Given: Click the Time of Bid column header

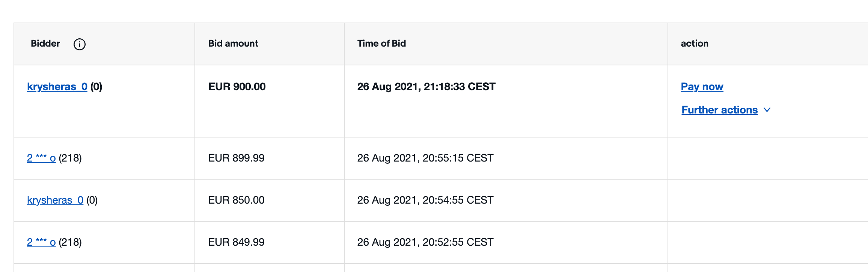Looking at the screenshot, I should tap(381, 44).
